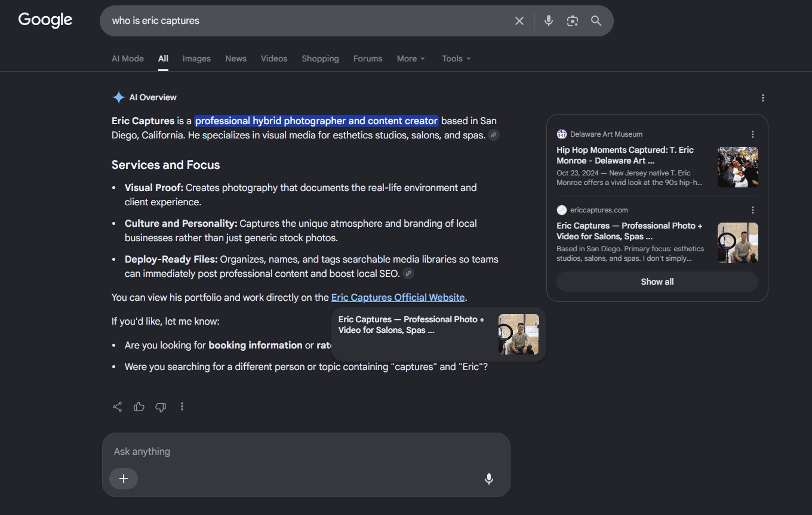Viewport: 812px width, 515px height.
Task: Open Search by image (Lens)
Action: (573, 21)
